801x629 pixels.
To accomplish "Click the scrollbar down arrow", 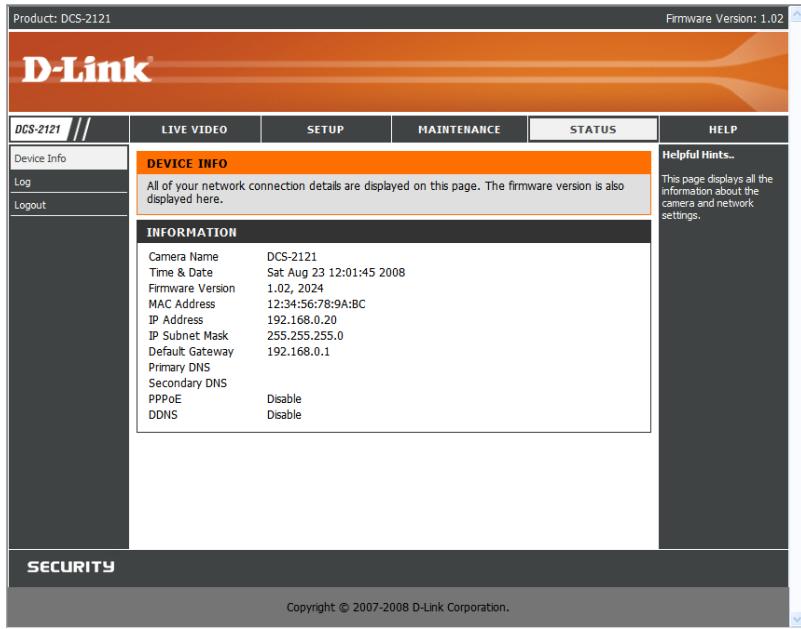I will 795,620.
